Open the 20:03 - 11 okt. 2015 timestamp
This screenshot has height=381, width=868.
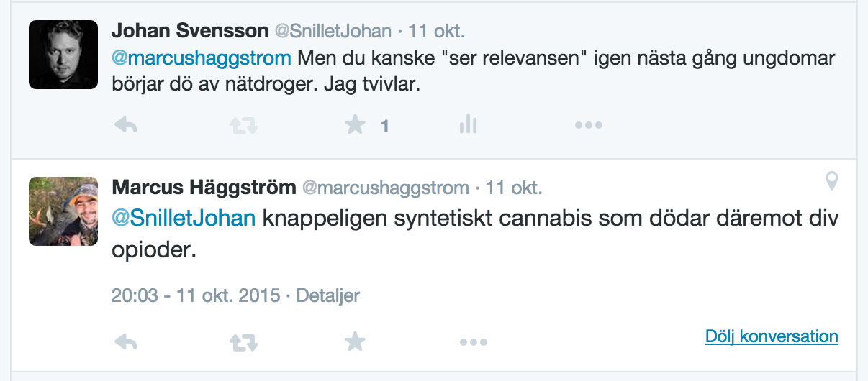coord(196,295)
